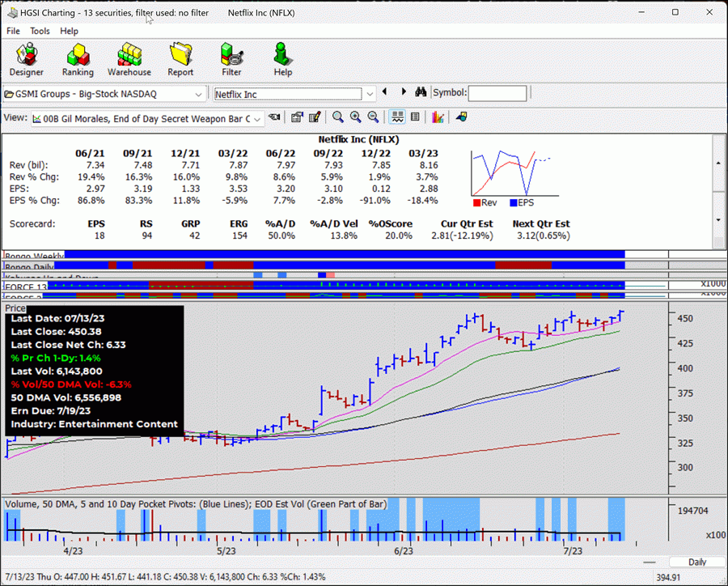
Task: Click Rev value 8.16
Action: tap(429, 165)
